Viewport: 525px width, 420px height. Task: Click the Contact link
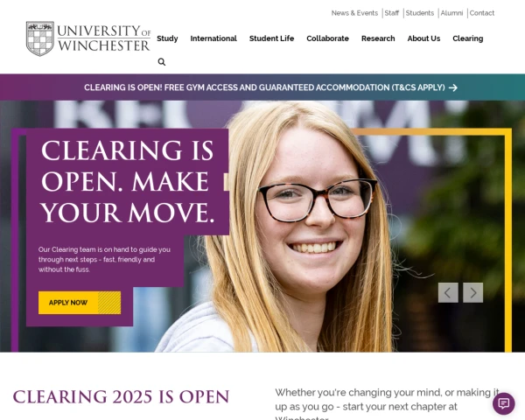tap(482, 13)
